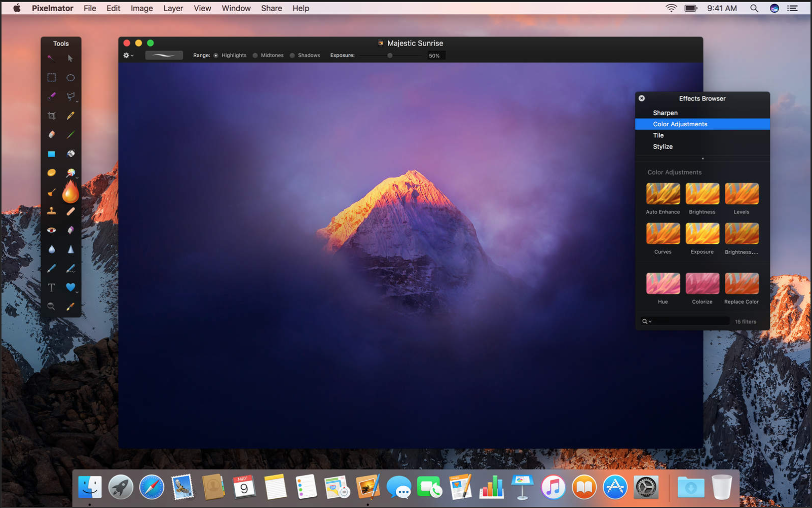Click the Exposure slider handle

[390, 56]
